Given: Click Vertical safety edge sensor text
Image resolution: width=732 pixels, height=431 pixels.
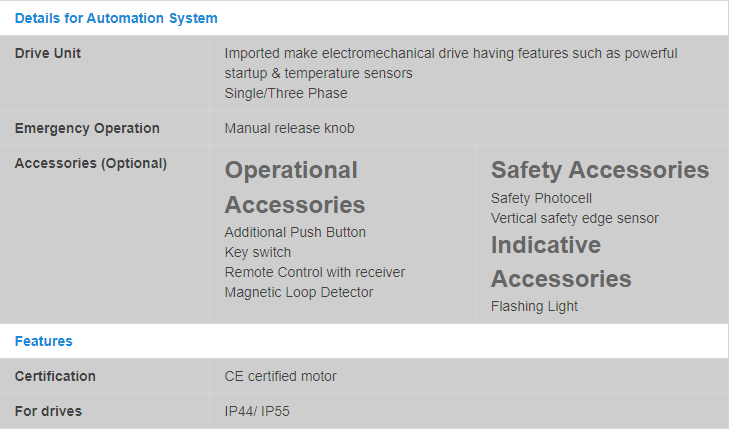Looking at the screenshot, I should (575, 219).
